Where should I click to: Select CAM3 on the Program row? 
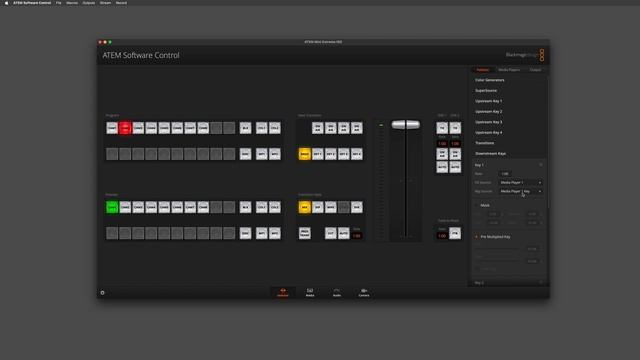pos(138,128)
